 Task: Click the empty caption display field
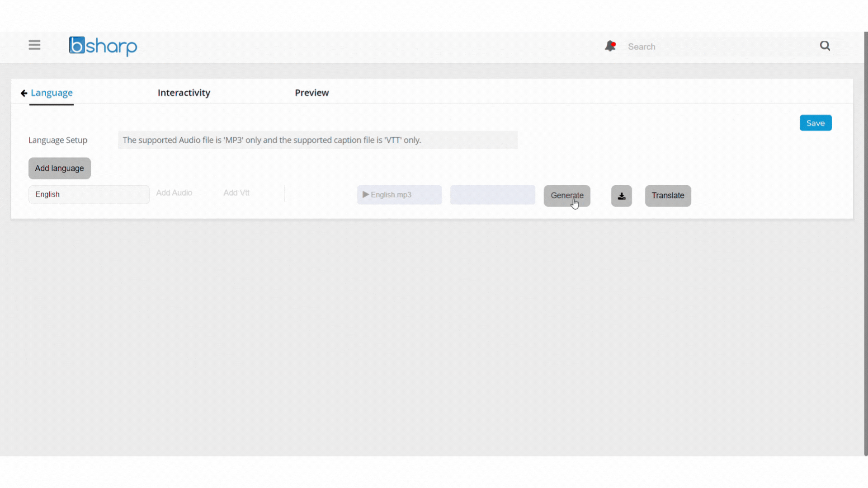click(492, 195)
